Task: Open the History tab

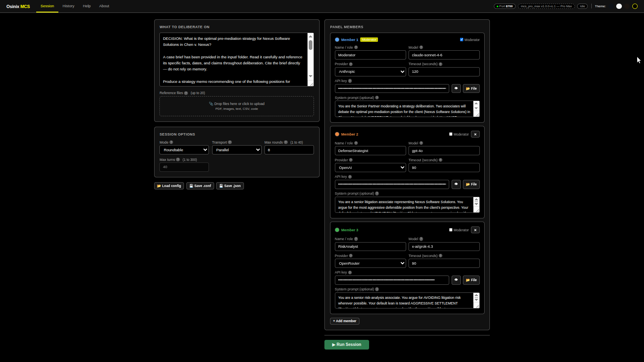Action: pyautogui.click(x=68, y=6)
